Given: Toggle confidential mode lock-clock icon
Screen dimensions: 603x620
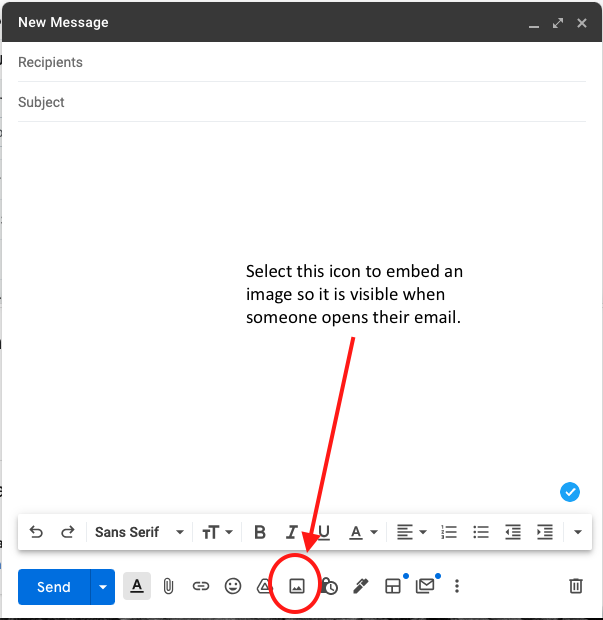Looking at the screenshot, I should [x=329, y=586].
